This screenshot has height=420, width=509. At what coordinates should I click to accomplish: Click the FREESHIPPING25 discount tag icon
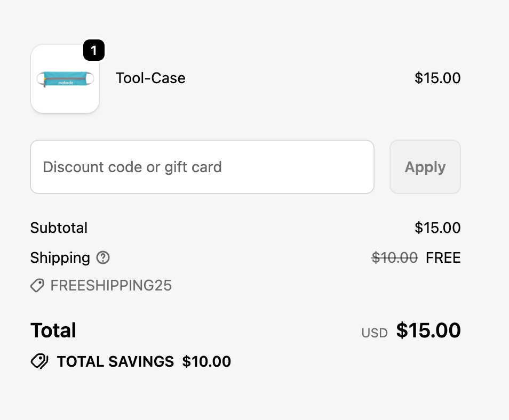click(x=37, y=286)
